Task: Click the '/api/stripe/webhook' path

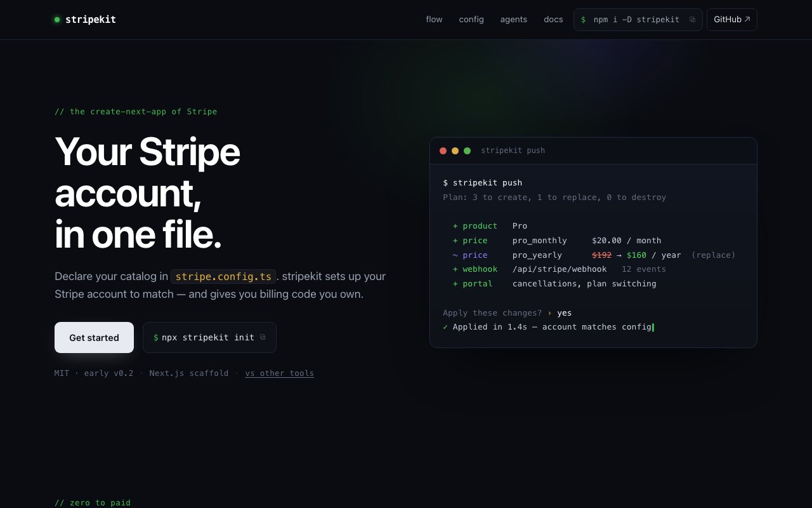Action: [560, 269]
